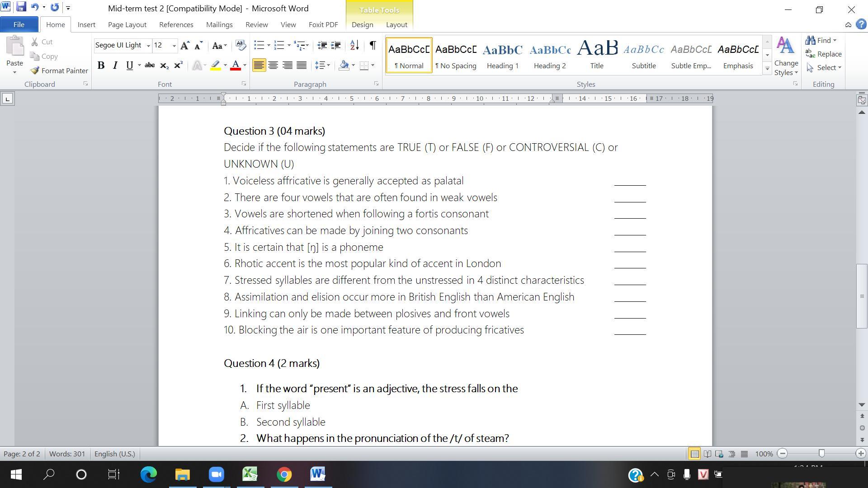Click the Format Painter brush icon
This screenshot has width=868, height=488.
pyautogui.click(x=35, y=70)
